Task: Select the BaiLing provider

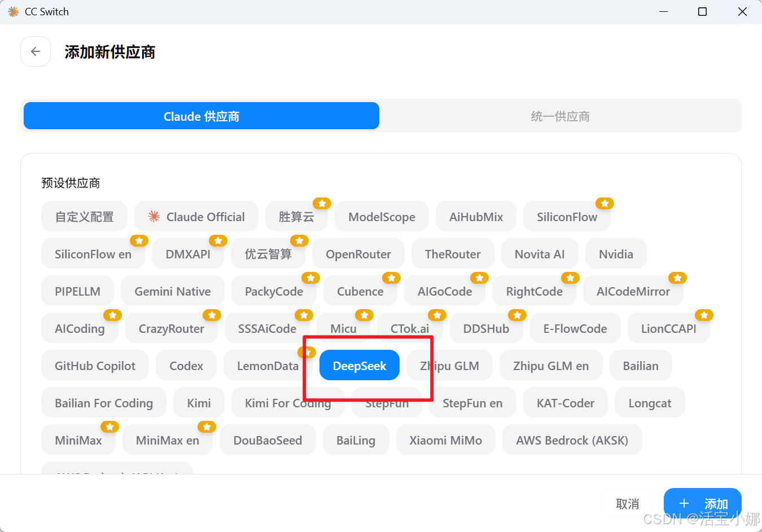Action: coord(356,440)
